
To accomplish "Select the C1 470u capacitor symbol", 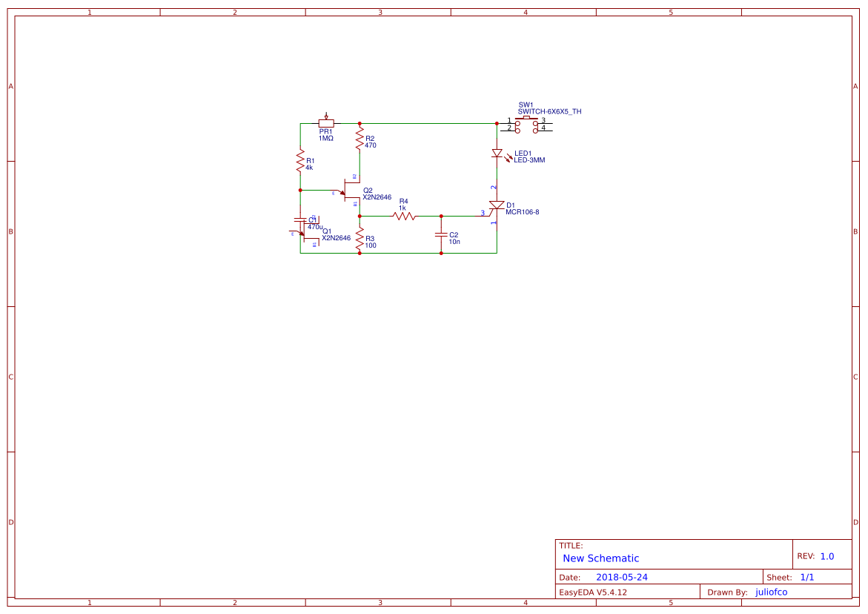I will click(x=300, y=220).
